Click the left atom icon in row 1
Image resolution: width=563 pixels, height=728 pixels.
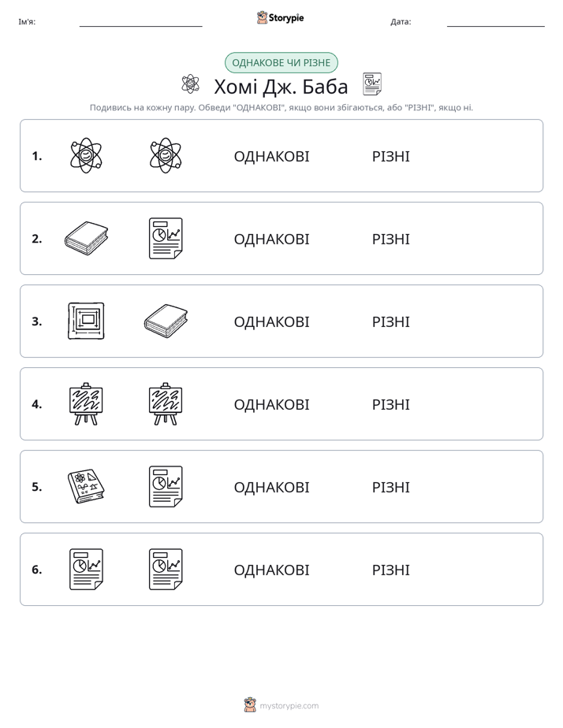[x=86, y=155]
